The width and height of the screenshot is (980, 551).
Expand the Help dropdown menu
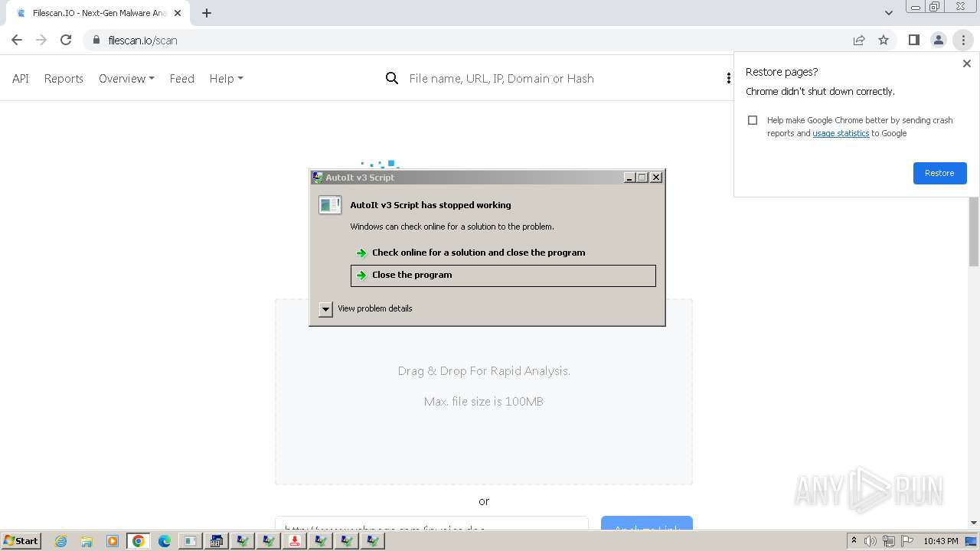(x=226, y=78)
